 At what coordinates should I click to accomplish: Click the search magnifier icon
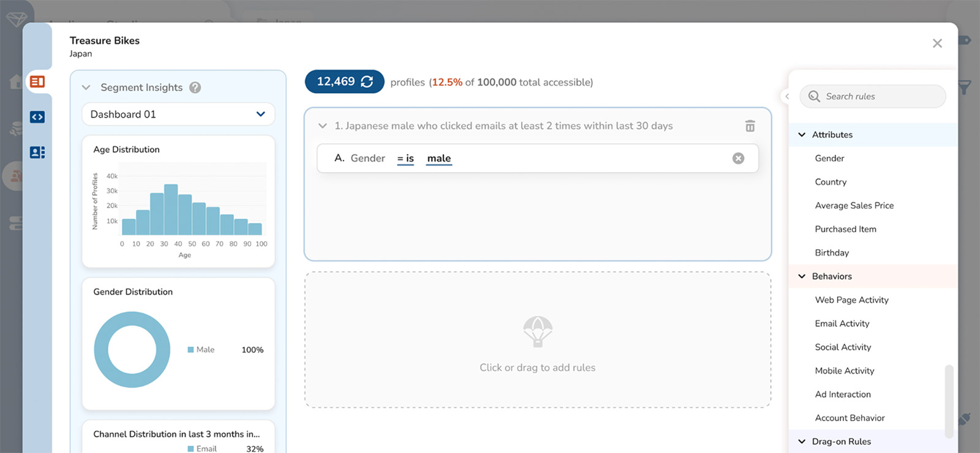point(814,96)
